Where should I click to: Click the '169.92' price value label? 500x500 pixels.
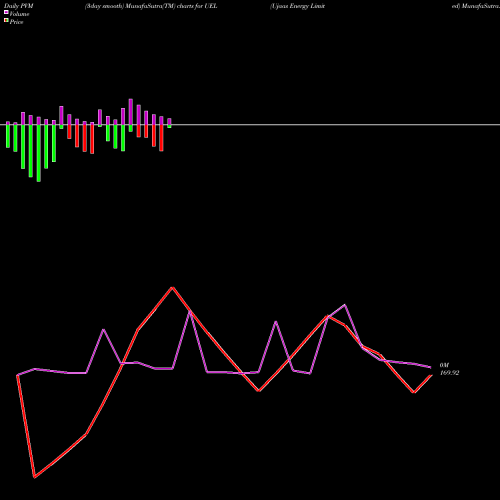coord(450,373)
